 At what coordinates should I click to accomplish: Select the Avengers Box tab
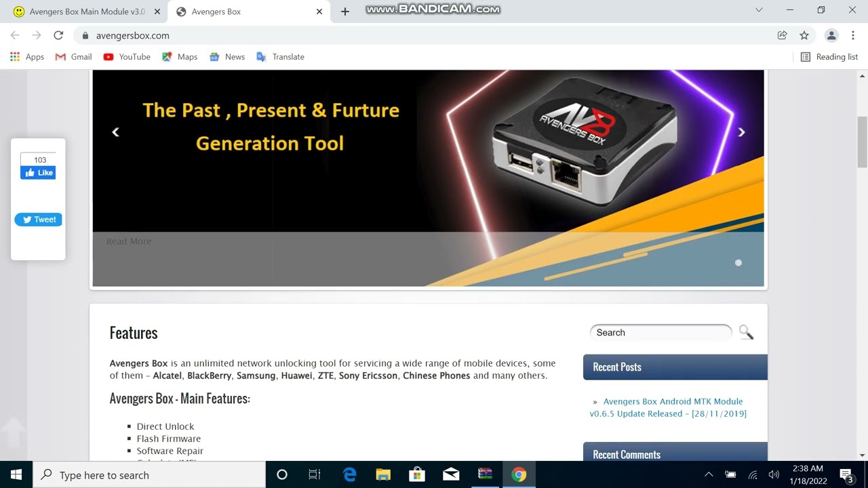point(248,12)
